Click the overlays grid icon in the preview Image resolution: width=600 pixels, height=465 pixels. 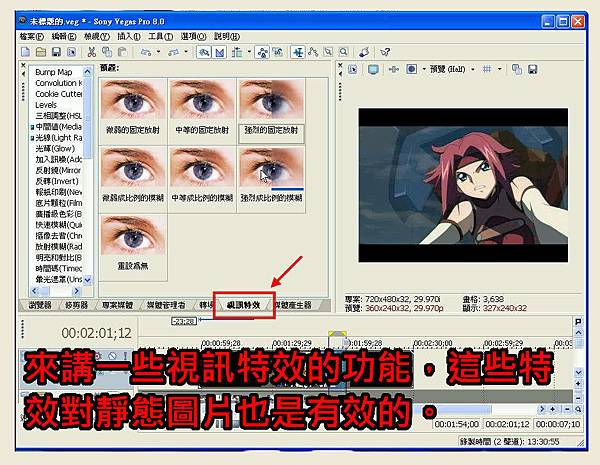[487, 69]
